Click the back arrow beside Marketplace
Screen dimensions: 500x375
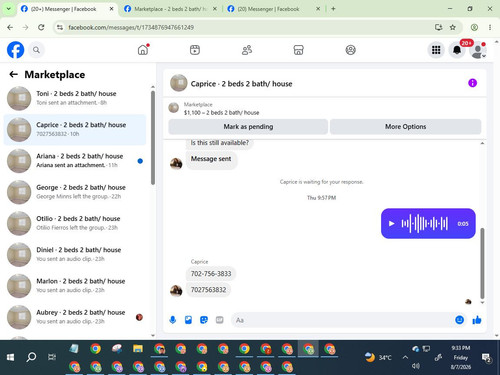[x=13, y=74]
